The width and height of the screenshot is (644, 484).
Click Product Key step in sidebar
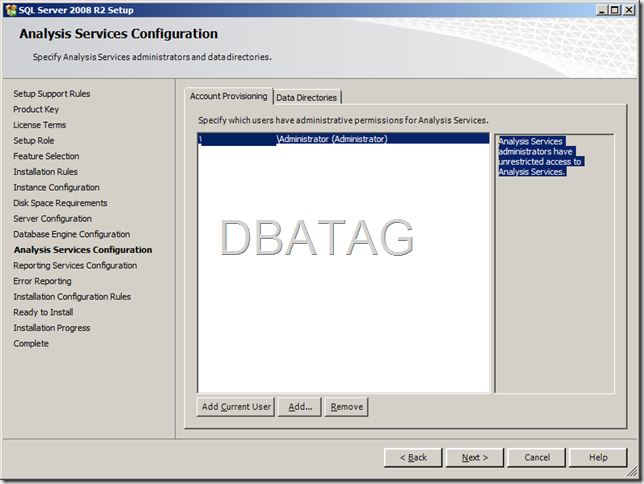point(36,109)
